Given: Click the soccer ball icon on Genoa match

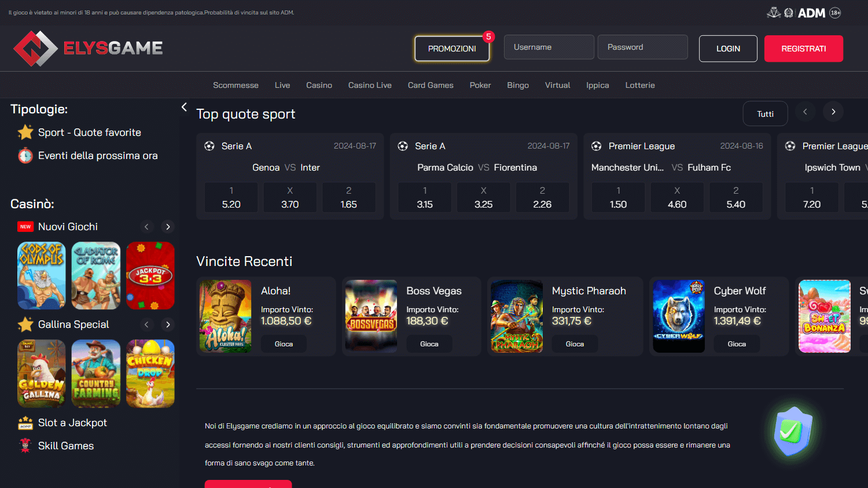Looking at the screenshot, I should point(209,146).
